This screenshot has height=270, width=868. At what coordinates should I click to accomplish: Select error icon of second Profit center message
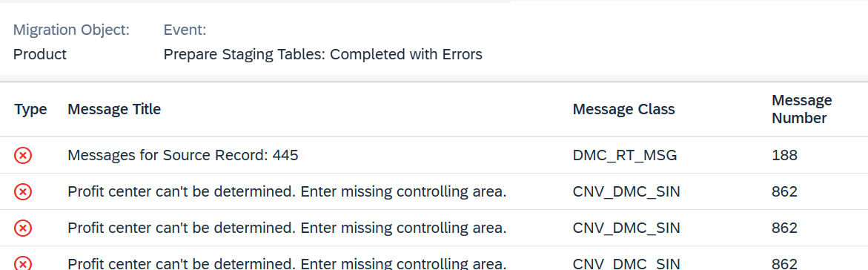(x=23, y=228)
